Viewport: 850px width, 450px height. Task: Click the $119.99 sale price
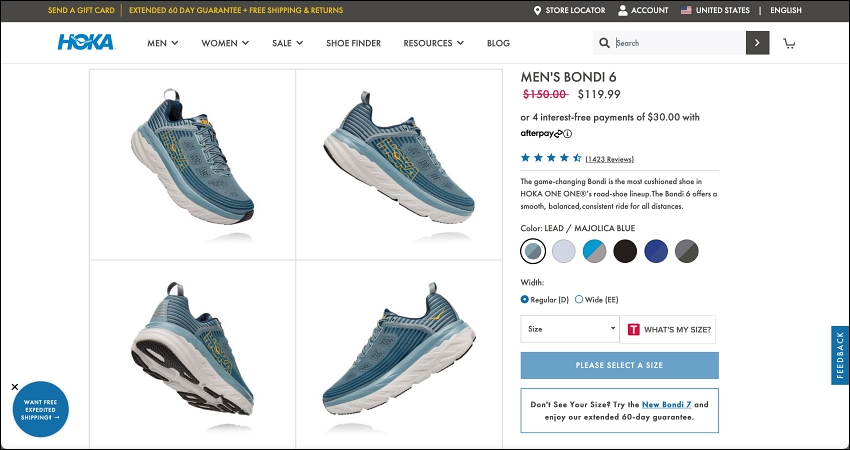599,94
